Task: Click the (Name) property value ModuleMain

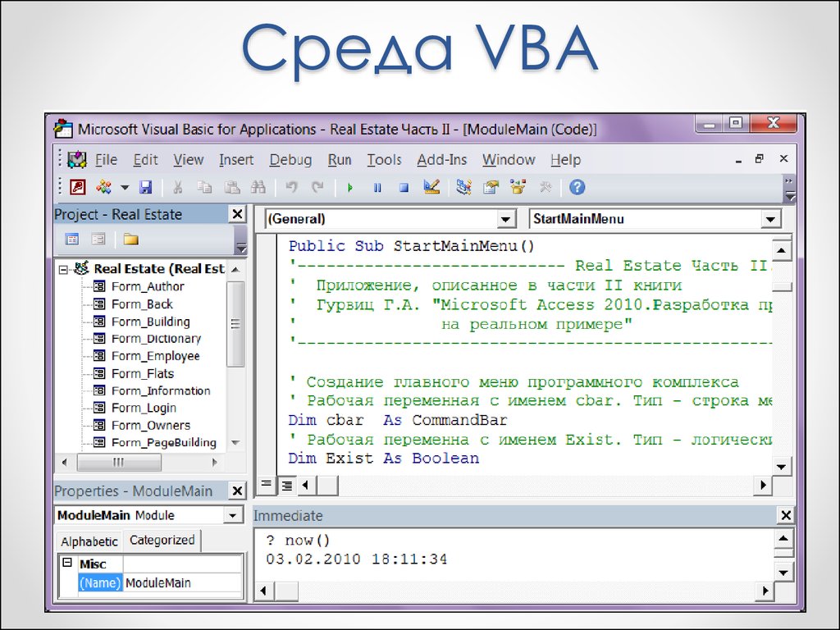Action: pyautogui.click(x=183, y=583)
